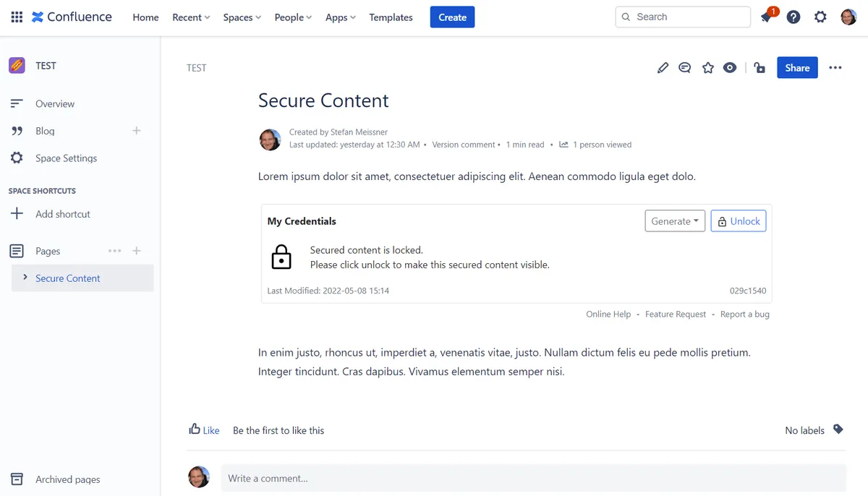This screenshot has width=868, height=496.
Task: Open the Feature Request link
Action: (676, 315)
